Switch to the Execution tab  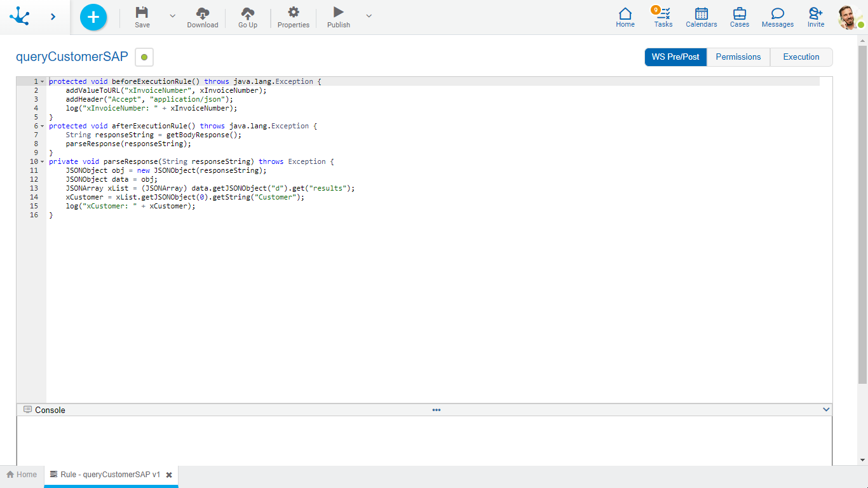[801, 57]
